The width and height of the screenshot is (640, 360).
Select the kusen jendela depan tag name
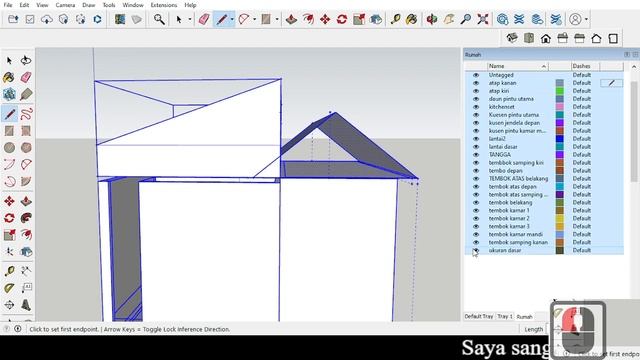click(x=514, y=123)
